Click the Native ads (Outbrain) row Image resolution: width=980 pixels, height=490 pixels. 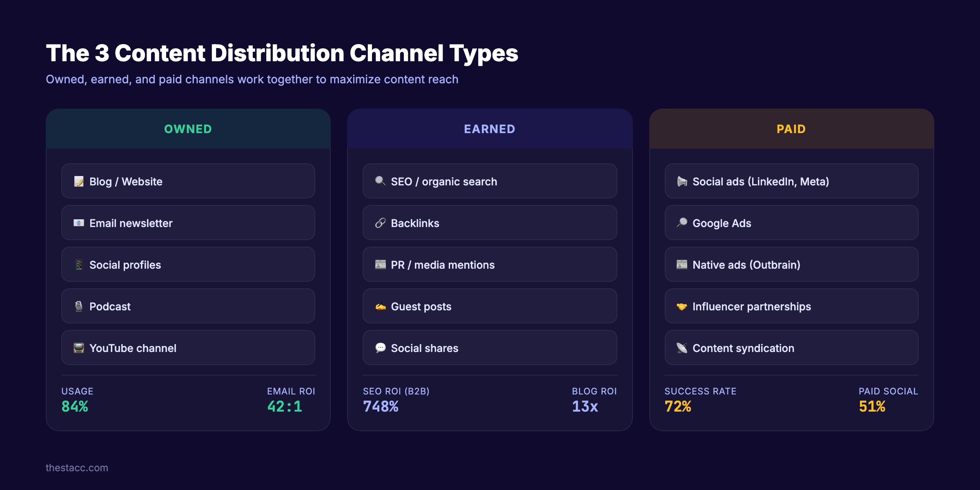[791, 265]
